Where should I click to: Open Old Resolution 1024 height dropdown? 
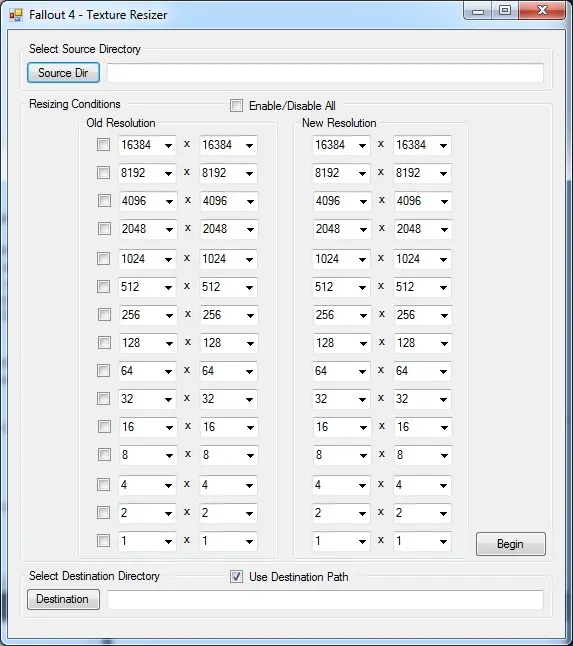click(x=228, y=260)
